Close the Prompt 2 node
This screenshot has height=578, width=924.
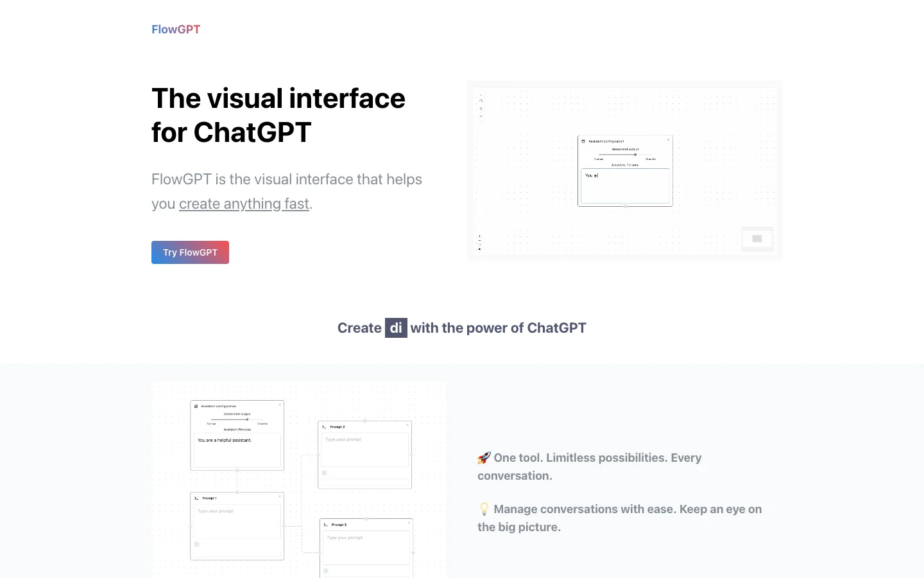[407, 425]
